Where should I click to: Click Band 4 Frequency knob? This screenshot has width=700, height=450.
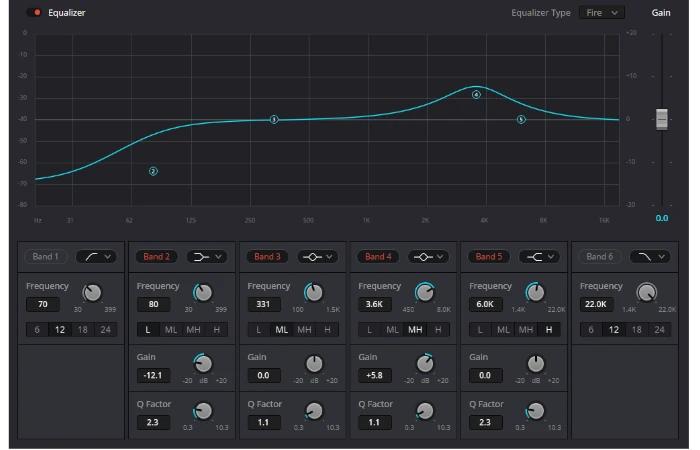tap(425, 293)
